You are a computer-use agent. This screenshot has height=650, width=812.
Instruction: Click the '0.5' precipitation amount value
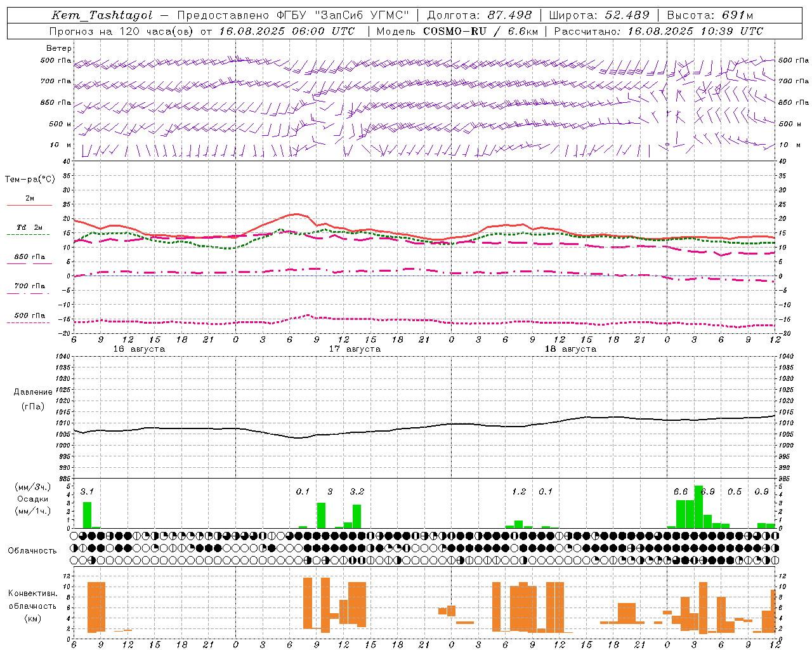pyautogui.click(x=735, y=491)
